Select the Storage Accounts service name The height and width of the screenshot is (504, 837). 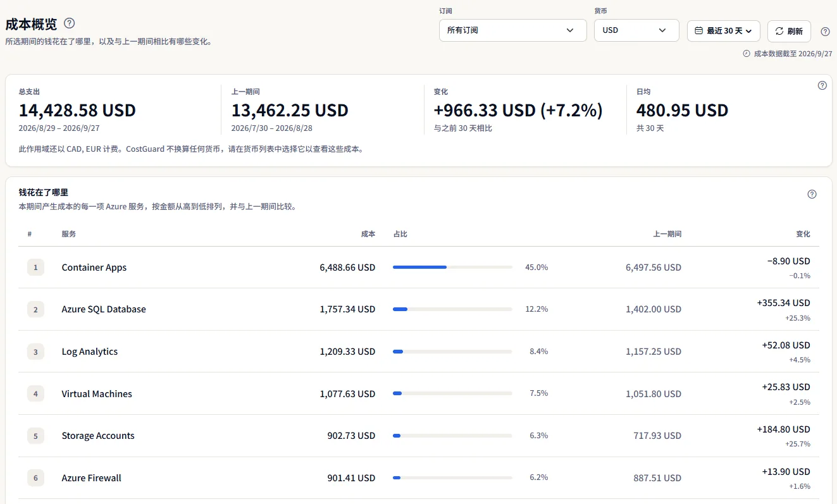coord(98,436)
